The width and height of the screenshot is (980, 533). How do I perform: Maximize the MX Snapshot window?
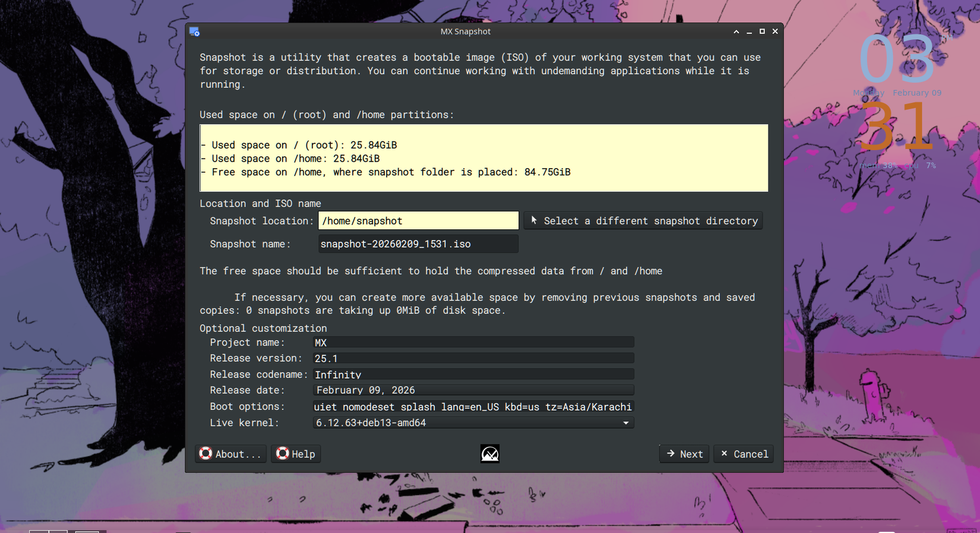[x=762, y=31]
